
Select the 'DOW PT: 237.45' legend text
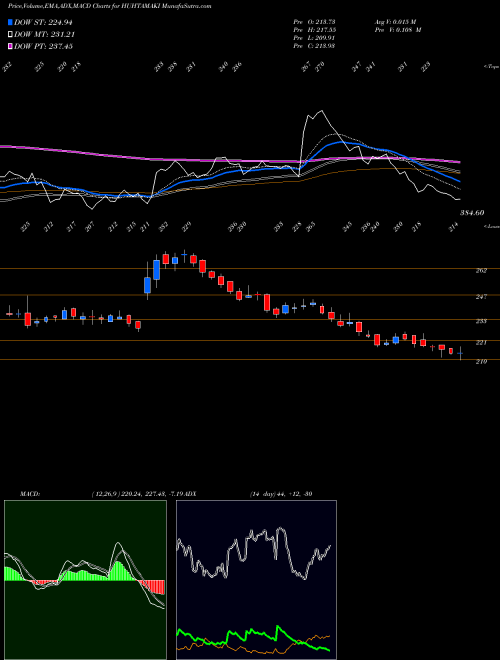(44, 46)
